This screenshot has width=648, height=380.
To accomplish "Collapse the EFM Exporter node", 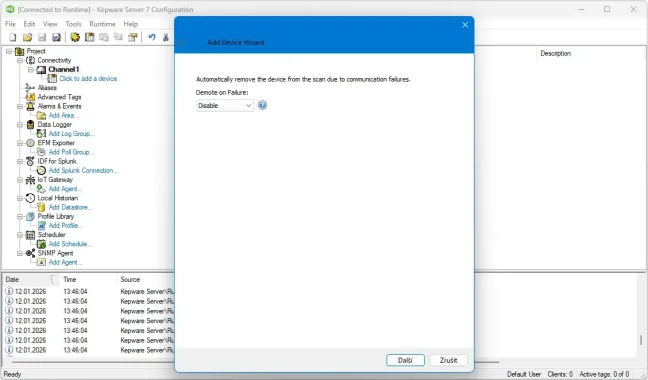I will 20,143.
